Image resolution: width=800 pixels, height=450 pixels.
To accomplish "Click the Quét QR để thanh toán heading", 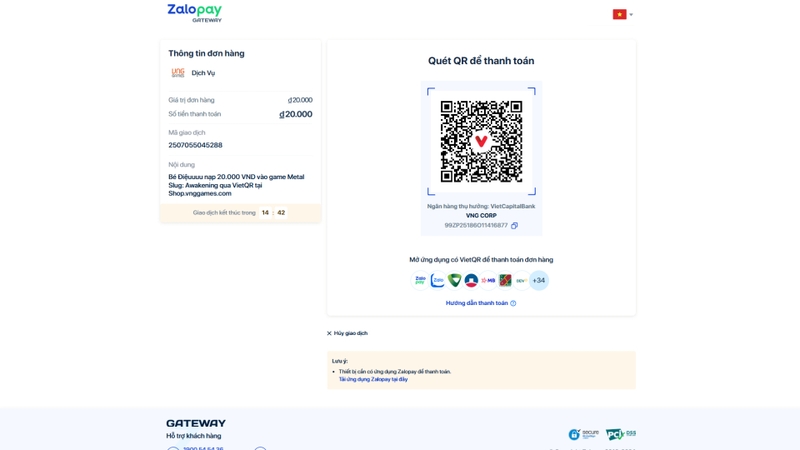I will click(x=481, y=61).
